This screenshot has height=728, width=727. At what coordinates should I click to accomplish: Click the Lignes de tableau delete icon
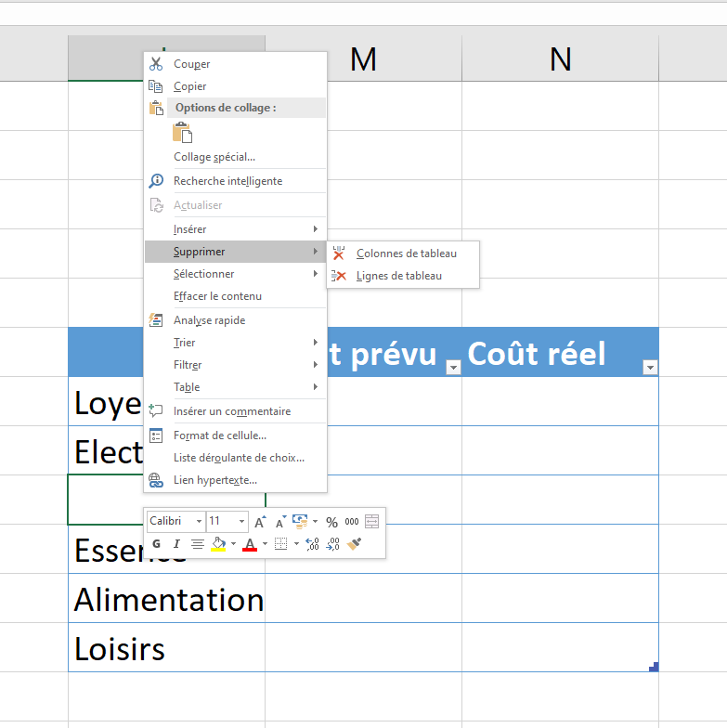coord(339,276)
